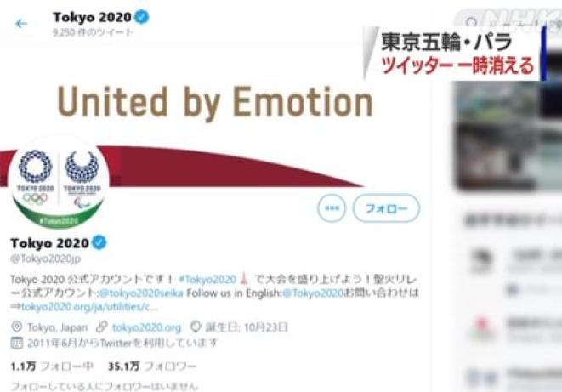Click the search field in the sidebar
The width and height of the screenshot is (562, 392).
pyautogui.click(x=509, y=22)
